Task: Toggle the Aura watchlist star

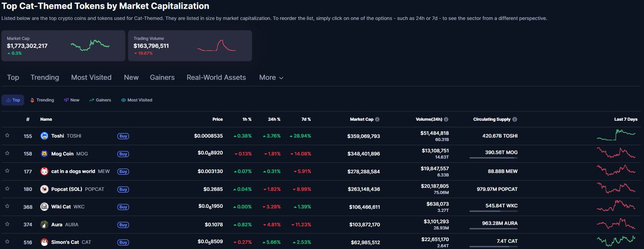Action: 8,225
